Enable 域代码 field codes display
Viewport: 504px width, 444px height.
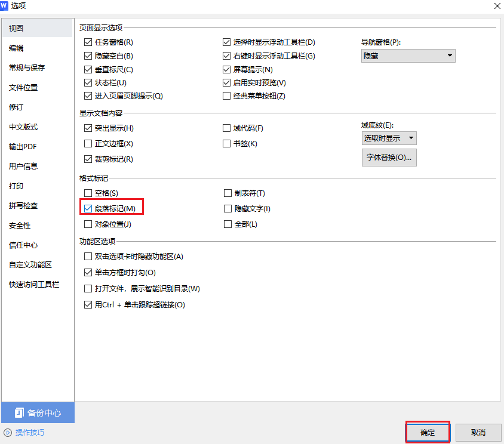(227, 128)
